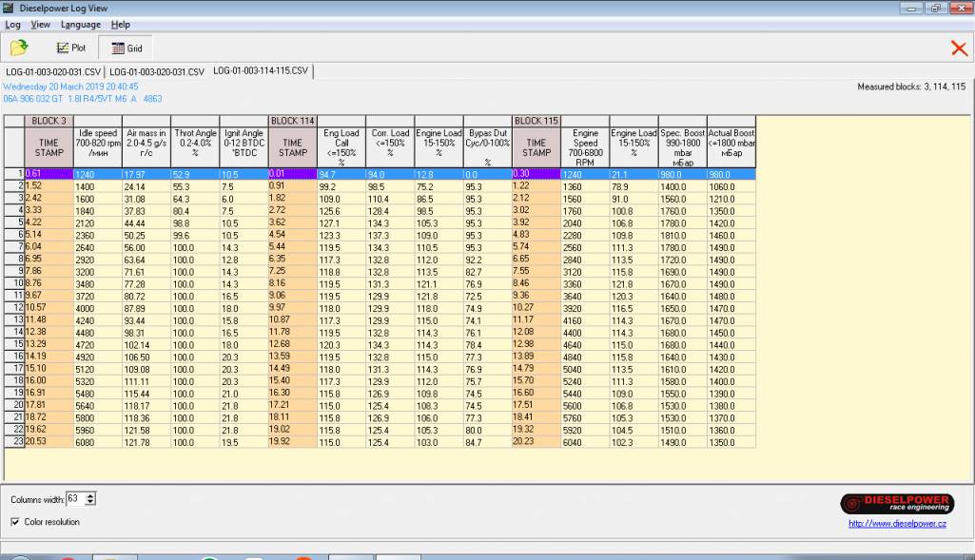Image resolution: width=975 pixels, height=560 pixels.
Task: Select the Spec. Boost column header
Action: [682, 146]
